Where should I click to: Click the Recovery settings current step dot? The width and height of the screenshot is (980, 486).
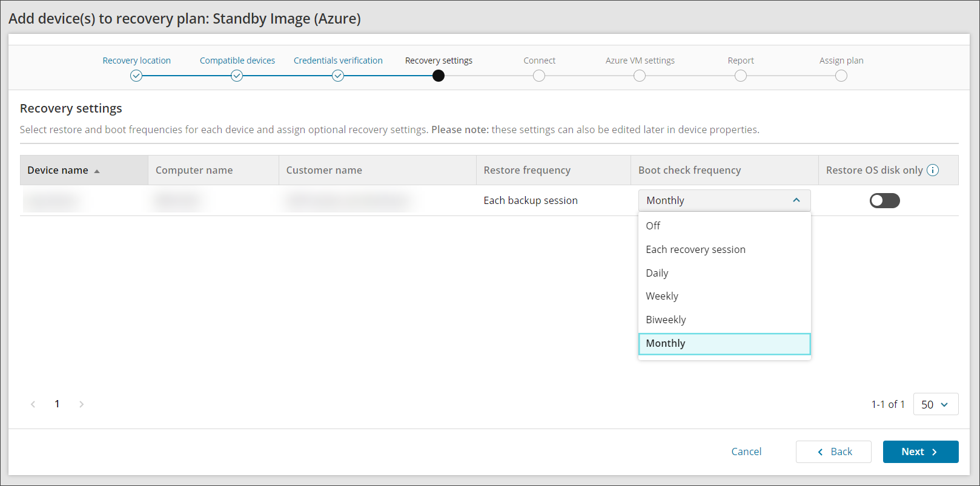click(x=439, y=76)
